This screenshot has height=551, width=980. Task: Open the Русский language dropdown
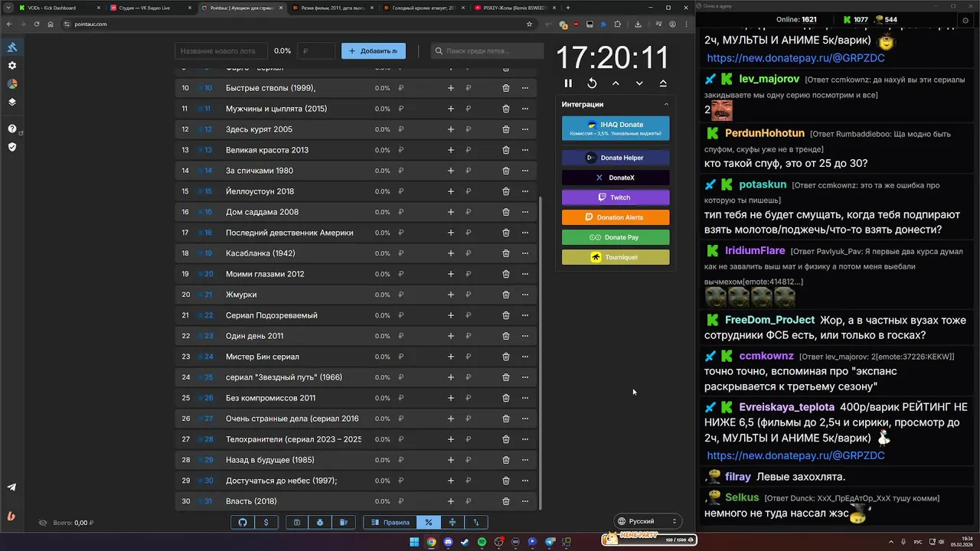point(648,521)
